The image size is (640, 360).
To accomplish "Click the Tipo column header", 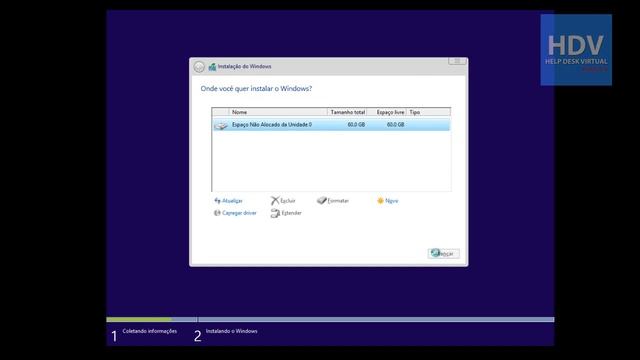I will 429,112.
